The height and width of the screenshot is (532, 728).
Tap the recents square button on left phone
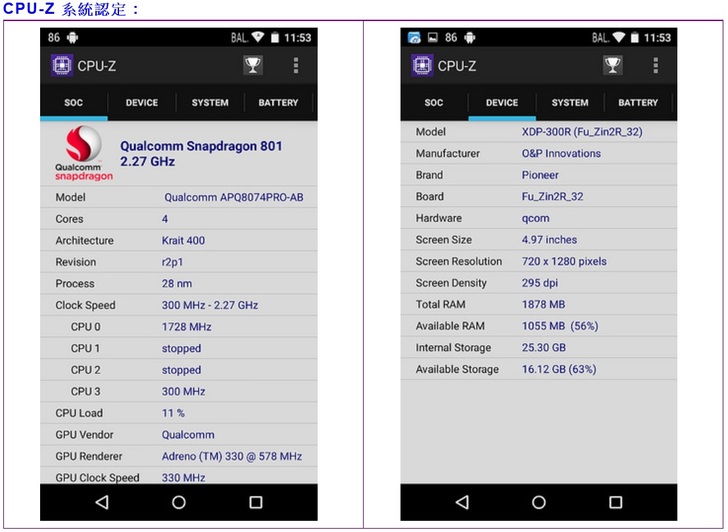(x=256, y=502)
